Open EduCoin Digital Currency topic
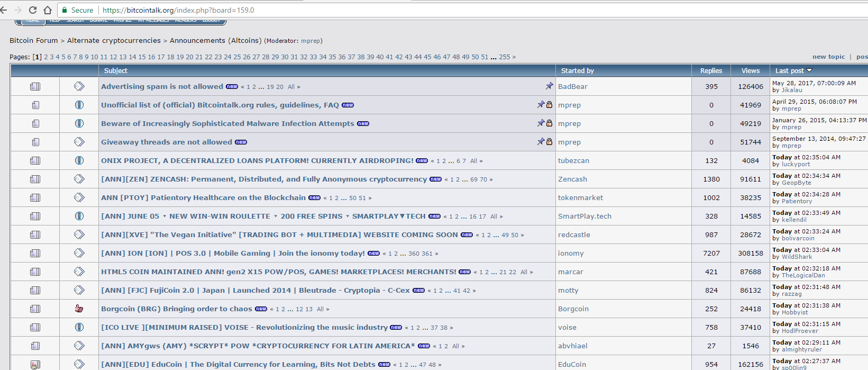868x370 pixels. pos(238,364)
